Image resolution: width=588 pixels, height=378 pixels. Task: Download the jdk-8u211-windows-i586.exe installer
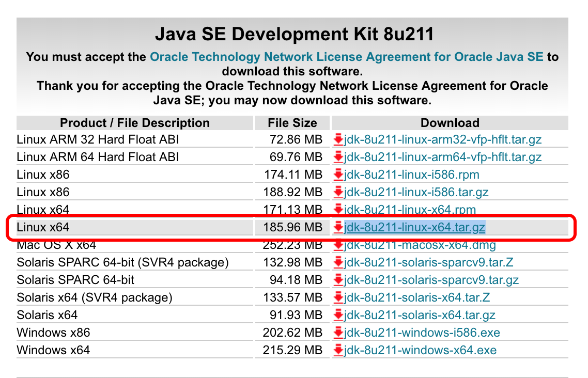[x=422, y=333]
